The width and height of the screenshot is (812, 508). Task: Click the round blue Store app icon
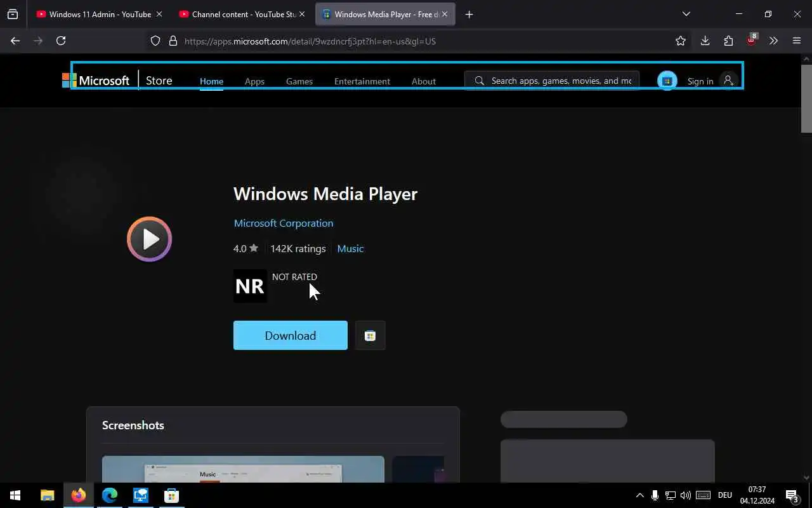(667, 81)
